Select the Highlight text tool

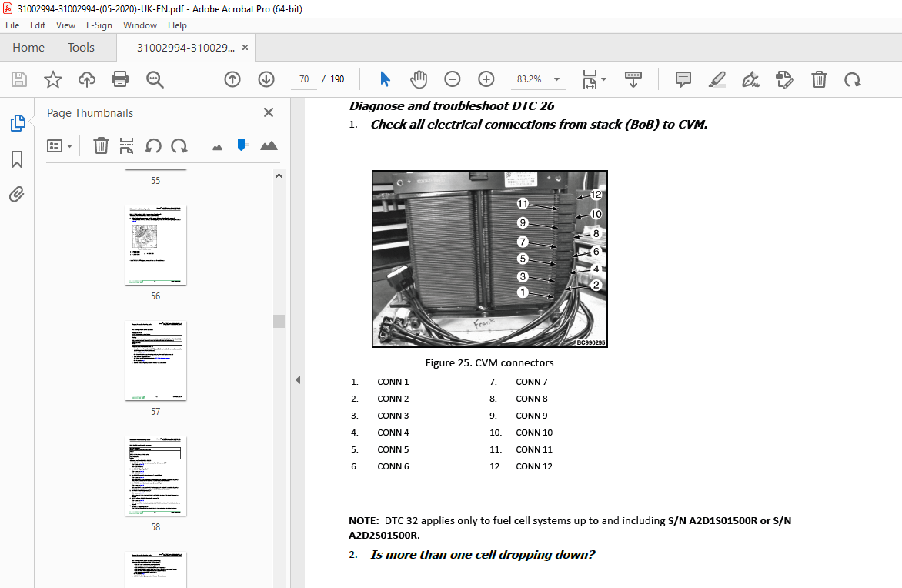(717, 79)
